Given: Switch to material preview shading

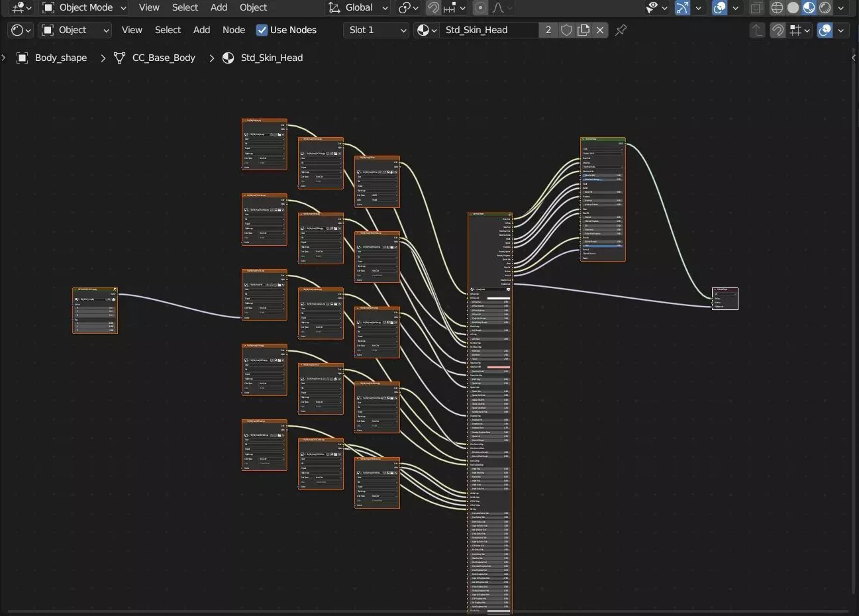Looking at the screenshot, I should 809,7.
